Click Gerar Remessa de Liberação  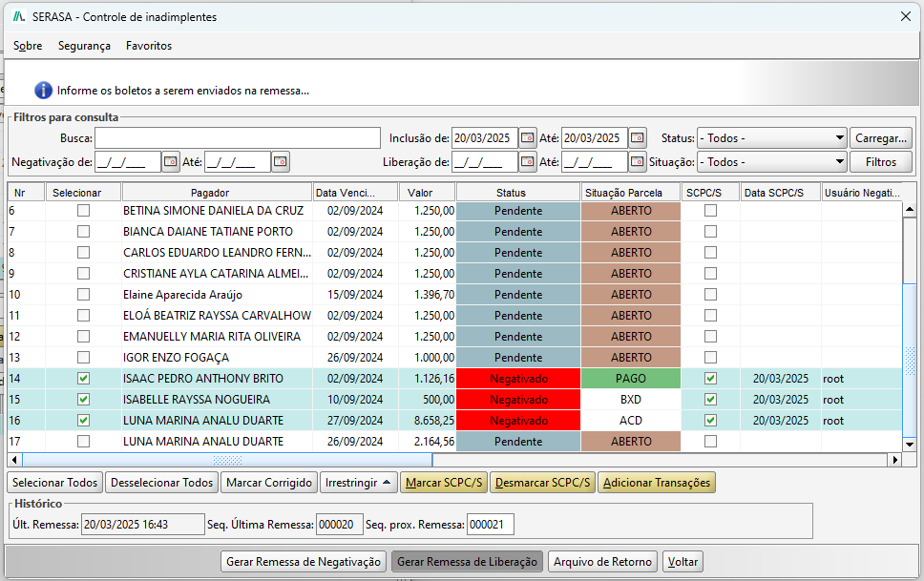point(467,562)
